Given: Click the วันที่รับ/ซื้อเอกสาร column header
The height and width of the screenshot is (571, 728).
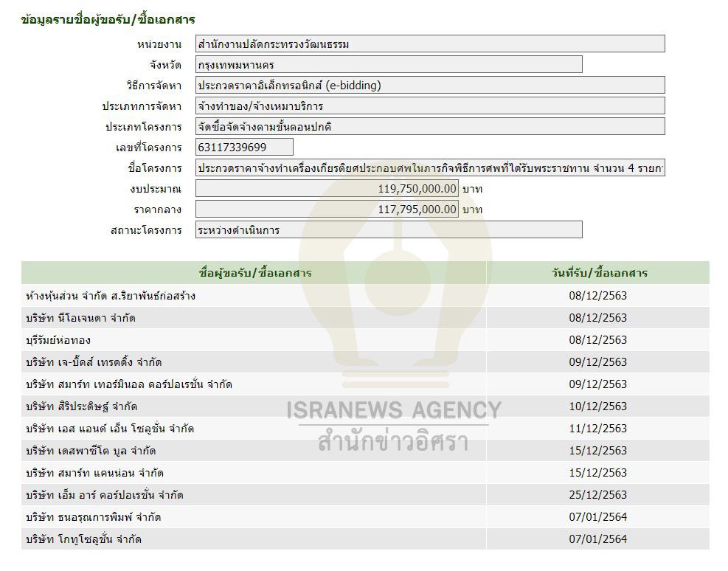Looking at the screenshot, I should pos(598,273).
